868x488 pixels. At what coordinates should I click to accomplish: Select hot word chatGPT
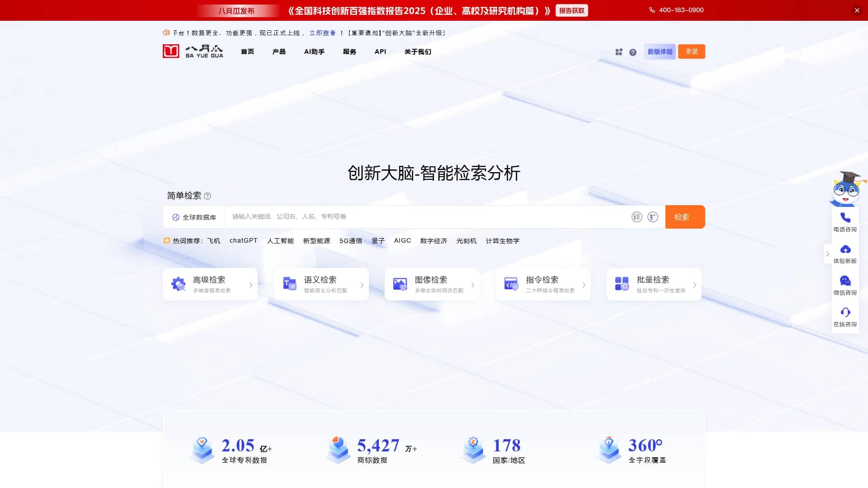(x=244, y=241)
